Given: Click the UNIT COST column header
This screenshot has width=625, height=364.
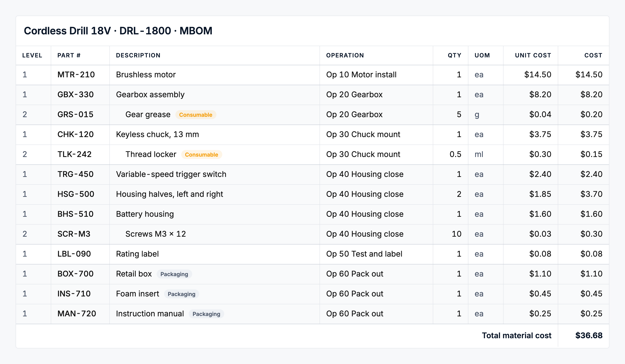Looking at the screenshot, I should coord(533,55).
